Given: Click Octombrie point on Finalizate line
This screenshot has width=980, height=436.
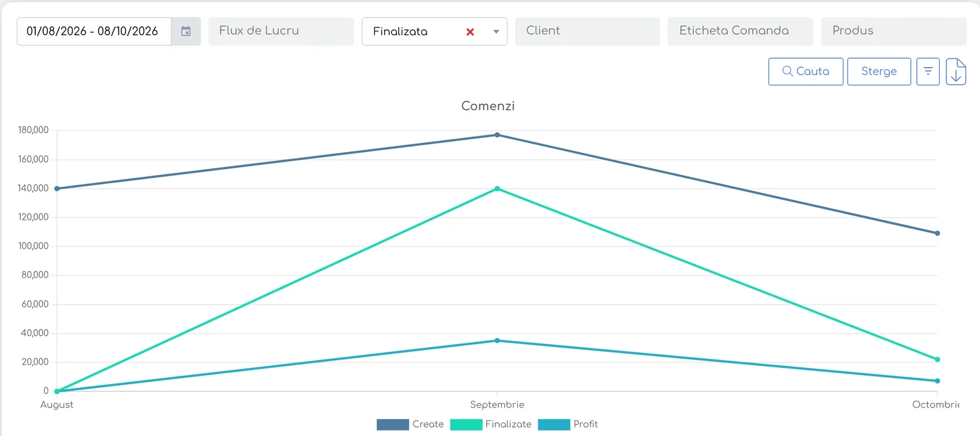Looking at the screenshot, I should [x=937, y=359].
